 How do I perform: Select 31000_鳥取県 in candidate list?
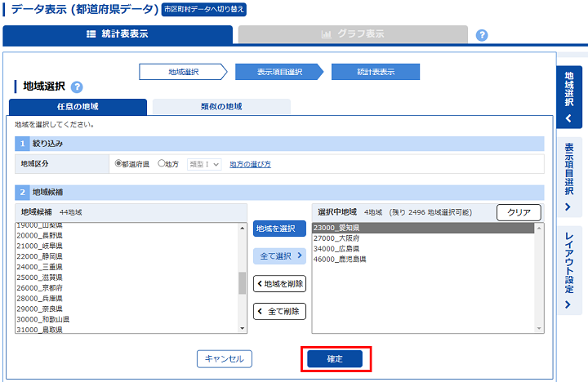(x=127, y=329)
